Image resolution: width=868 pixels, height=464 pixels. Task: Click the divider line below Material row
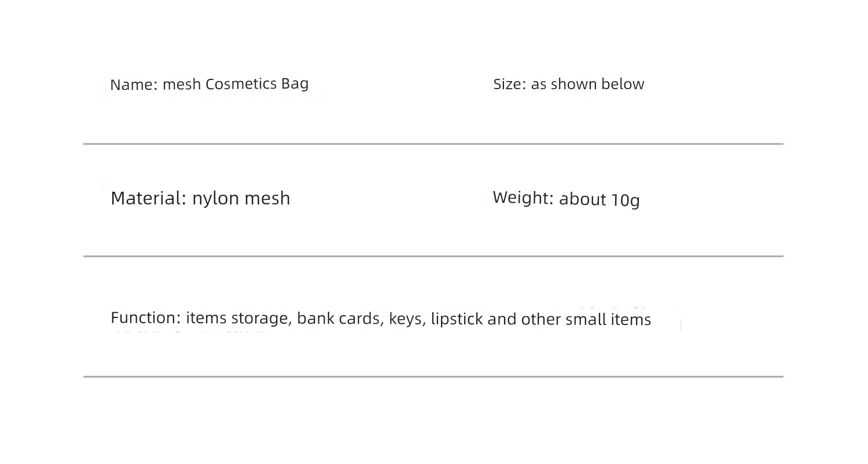click(433, 256)
